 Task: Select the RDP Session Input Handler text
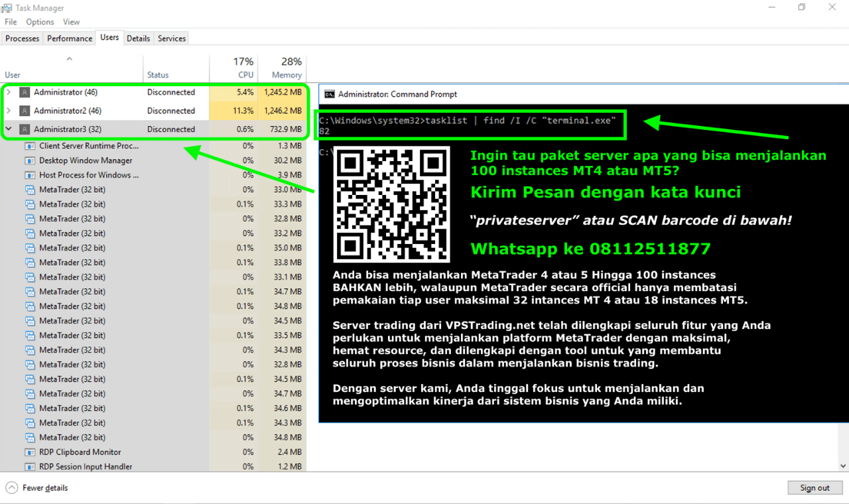point(86,467)
